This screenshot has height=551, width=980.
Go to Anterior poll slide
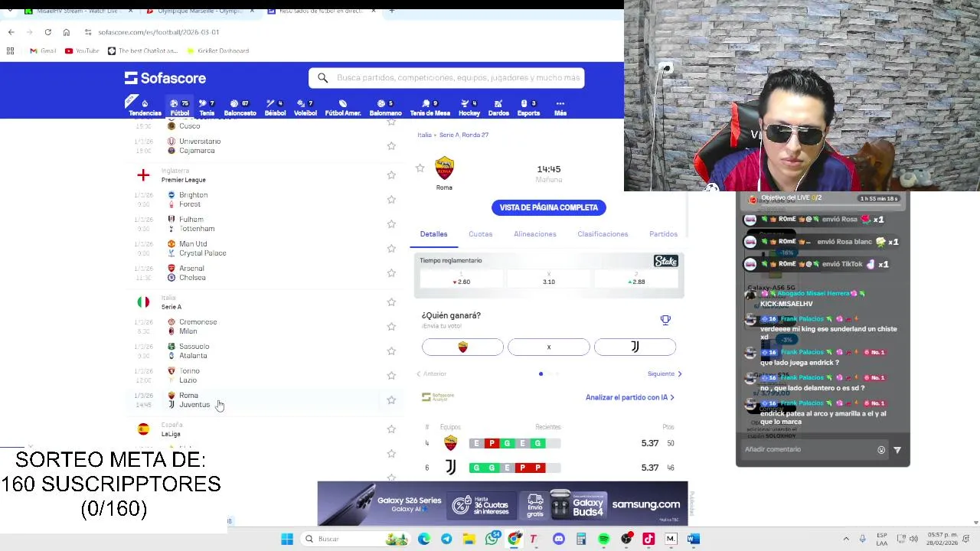[x=431, y=374]
